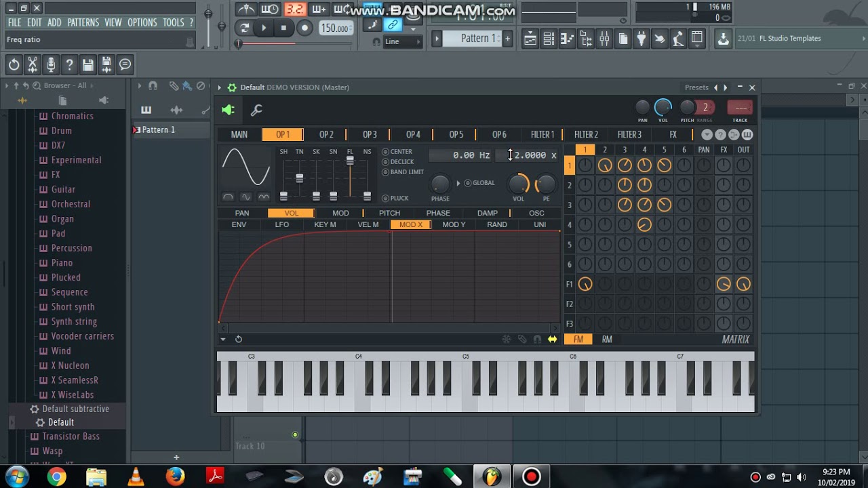Open the OPTIONS menu

[x=142, y=22]
